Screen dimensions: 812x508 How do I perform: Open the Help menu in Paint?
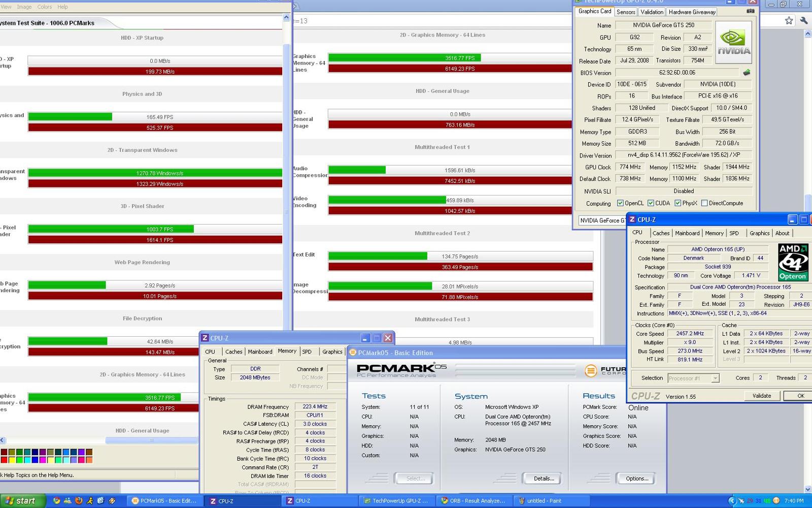pyautogui.click(x=62, y=7)
